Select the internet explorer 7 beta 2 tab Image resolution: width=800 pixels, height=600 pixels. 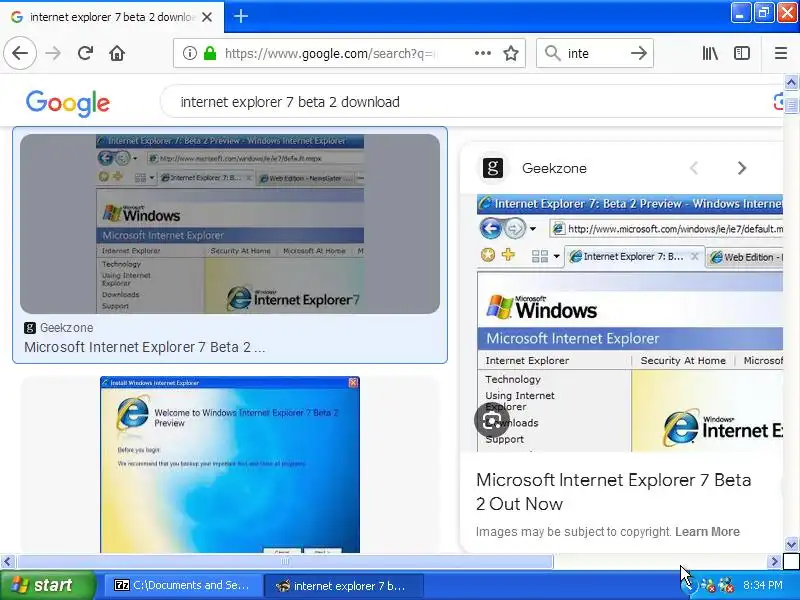click(x=112, y=17)
